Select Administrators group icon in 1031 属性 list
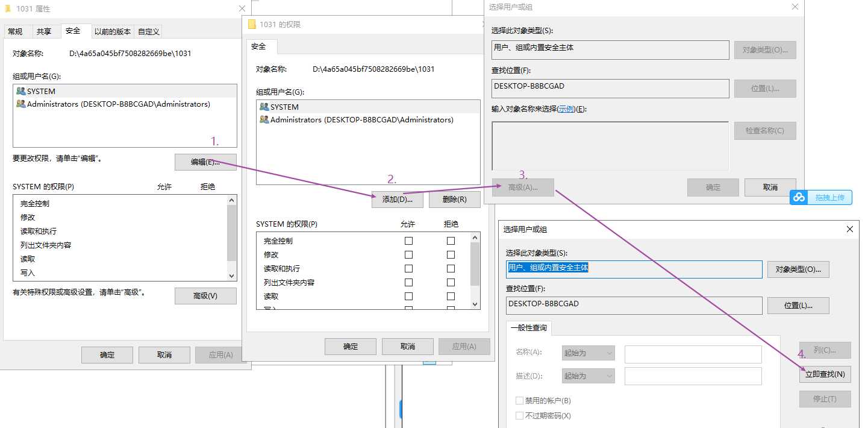868x428 pixels. (x=21, y=104)
